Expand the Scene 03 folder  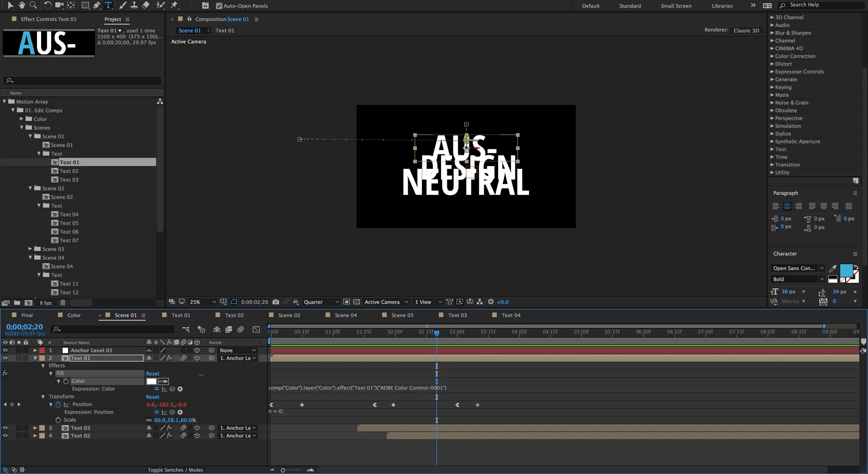(x=30, y=249)
